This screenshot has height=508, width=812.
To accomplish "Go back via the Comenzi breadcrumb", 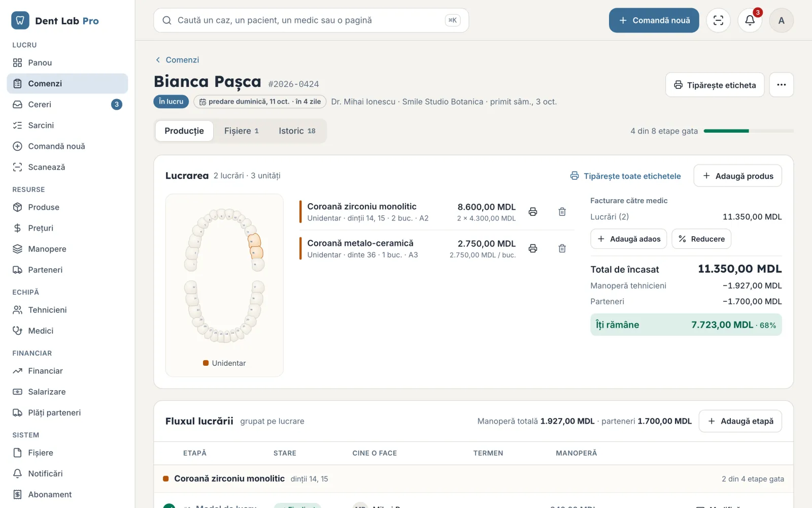I will pos(177,60).
